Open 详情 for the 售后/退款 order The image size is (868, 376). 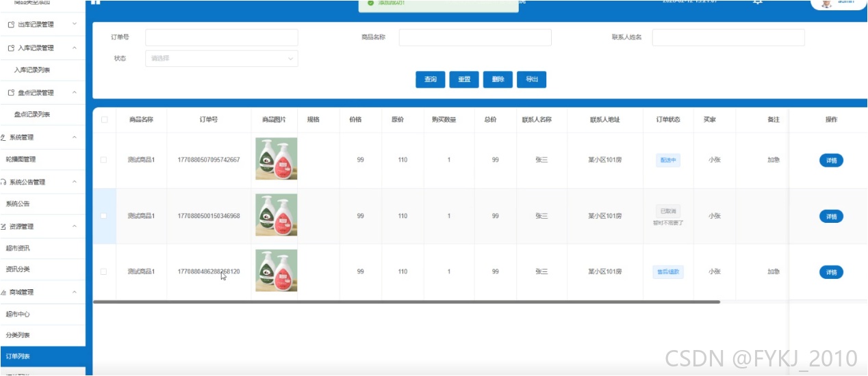tap(831, 272)
